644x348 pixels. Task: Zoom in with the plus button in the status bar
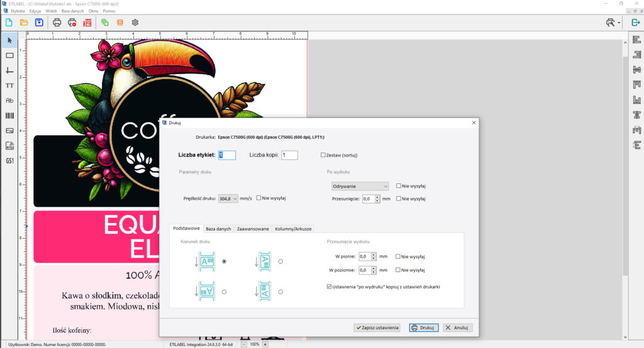pos(265,344)
